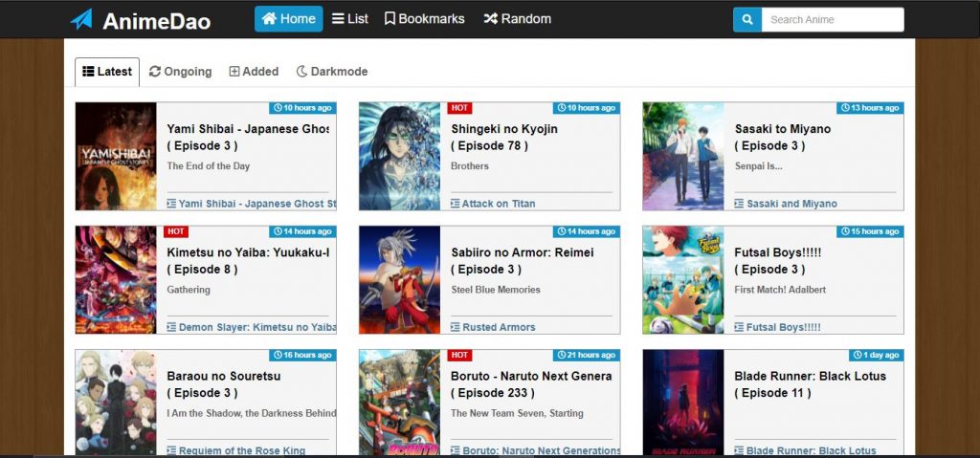Click the 1 day ago time badge
The image size is (980, 458).
tap(877, 356)
